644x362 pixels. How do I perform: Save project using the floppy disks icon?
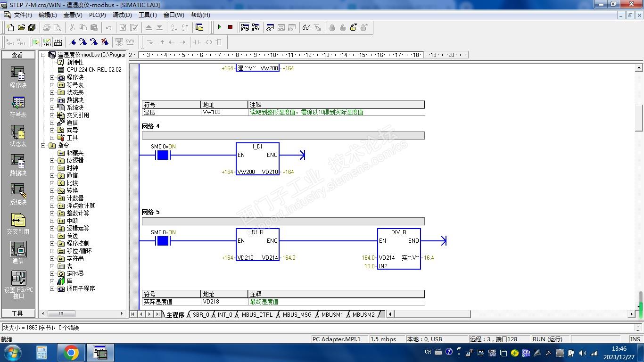click(32, 27)
